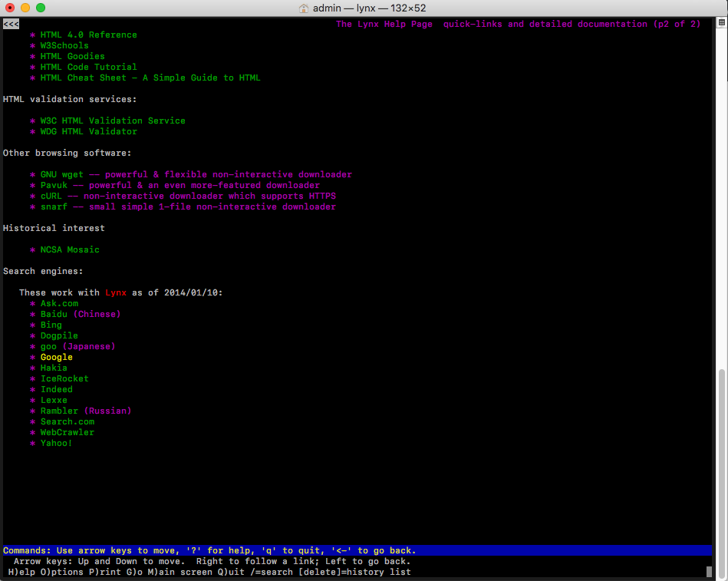Click the 'Search engines:' heading

pyautogui.click(x=43, y=271)
